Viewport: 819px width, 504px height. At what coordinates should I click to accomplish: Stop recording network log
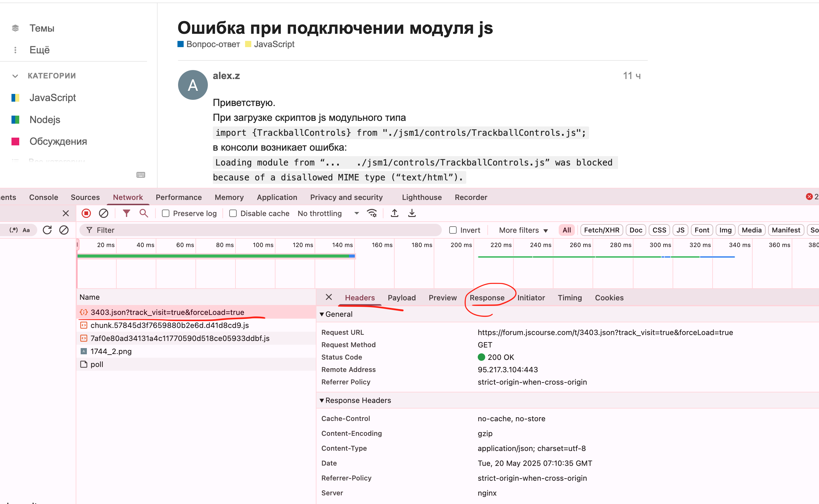point(86,213)
